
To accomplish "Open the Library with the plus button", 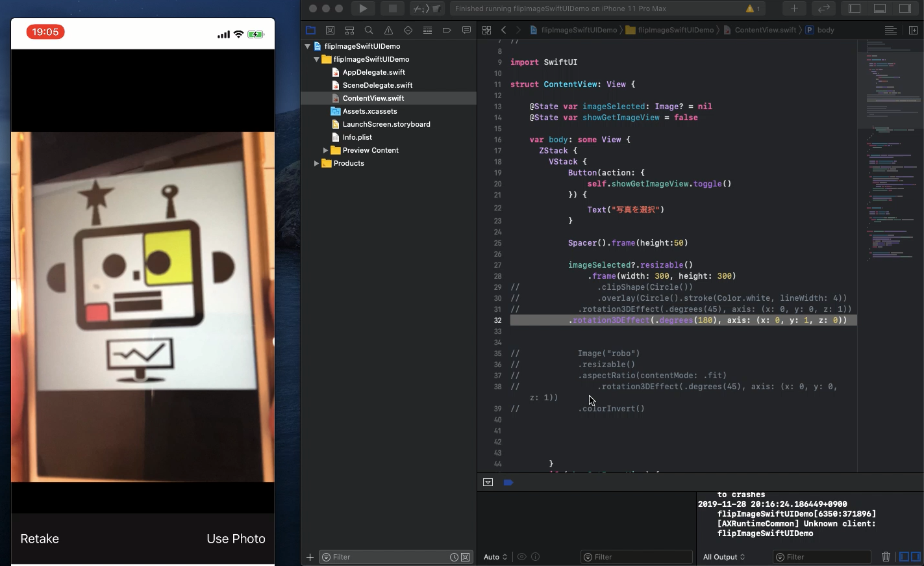I will tap(794, 8).
